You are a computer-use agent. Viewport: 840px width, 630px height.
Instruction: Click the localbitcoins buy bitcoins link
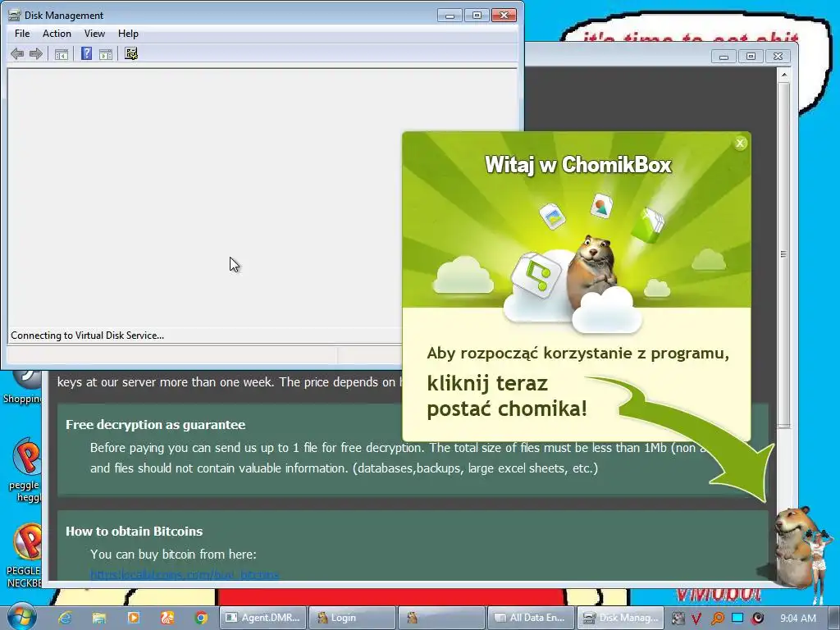pos(185,575)
